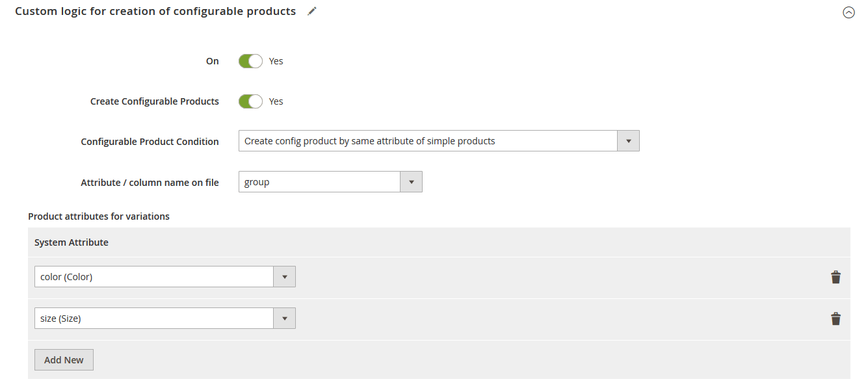The width and height of the screenshot is (868, 390).
Task: Collapse section using the circled chevron icon
Action: click(848, 12)
